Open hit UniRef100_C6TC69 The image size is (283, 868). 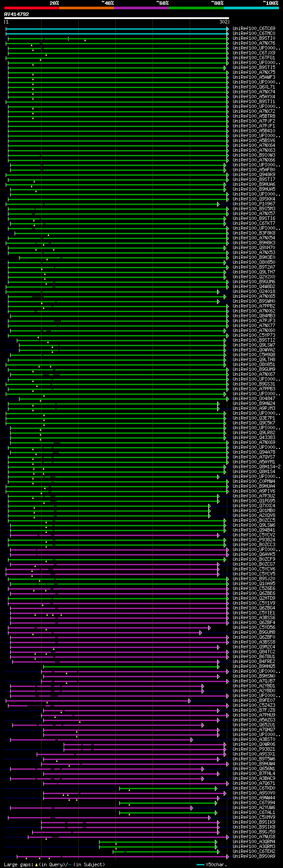(x=254, y=29)
